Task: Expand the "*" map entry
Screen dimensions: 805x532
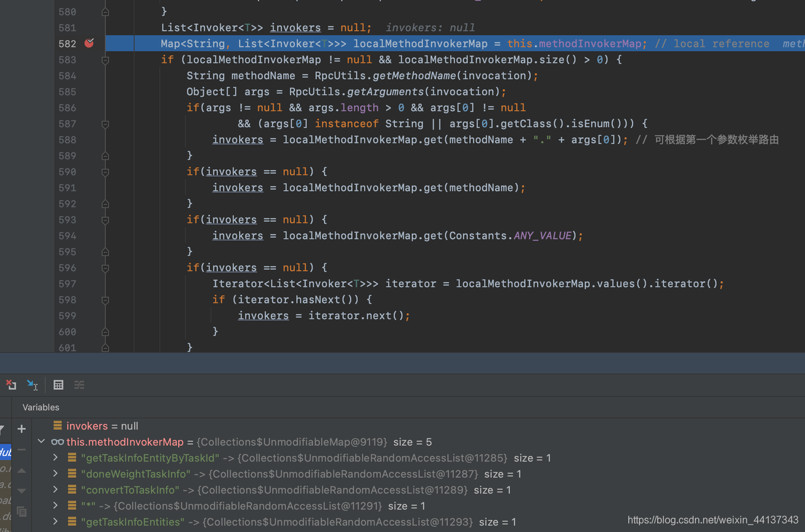Action: (55, 506)
